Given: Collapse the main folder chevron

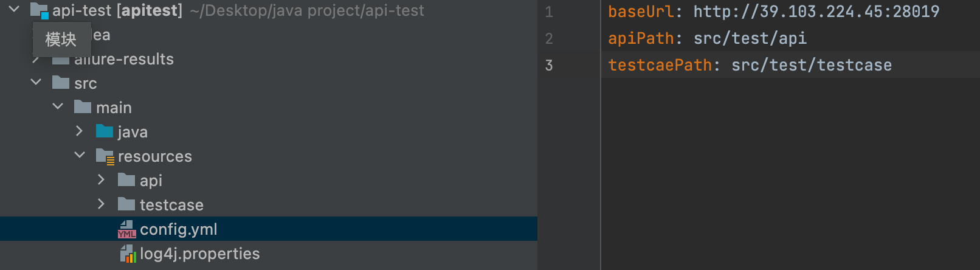Looking at the screenshot, I should point(58,106).
